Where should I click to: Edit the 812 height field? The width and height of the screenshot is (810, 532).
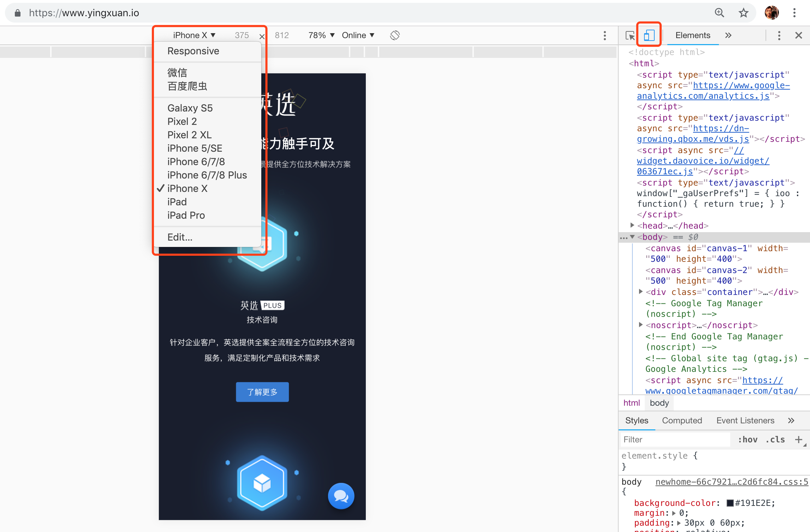click(x=282, y=35)
